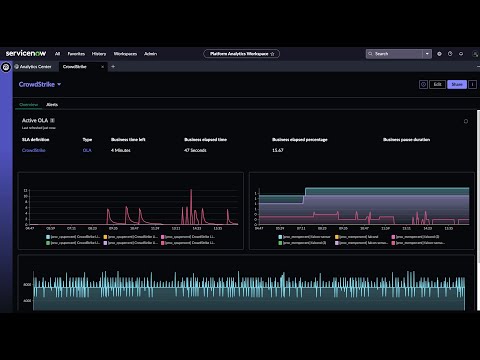
Task: Click the '15.67' elapsed percentage value
Action: pos(278,150)
